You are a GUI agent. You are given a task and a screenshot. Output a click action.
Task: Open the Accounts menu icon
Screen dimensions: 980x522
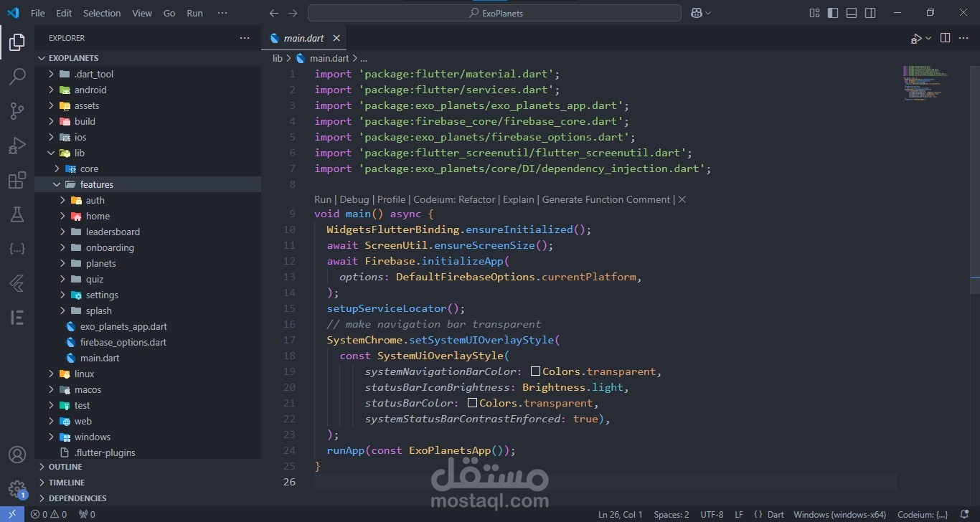pyautogui.click(x=17, y=455)
